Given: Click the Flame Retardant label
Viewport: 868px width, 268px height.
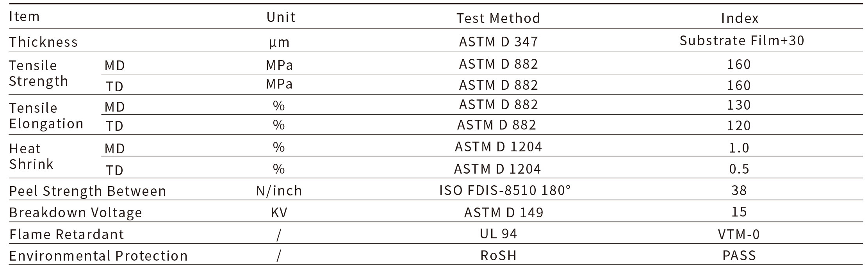Looking at the screenshot, I should point(66,234).
